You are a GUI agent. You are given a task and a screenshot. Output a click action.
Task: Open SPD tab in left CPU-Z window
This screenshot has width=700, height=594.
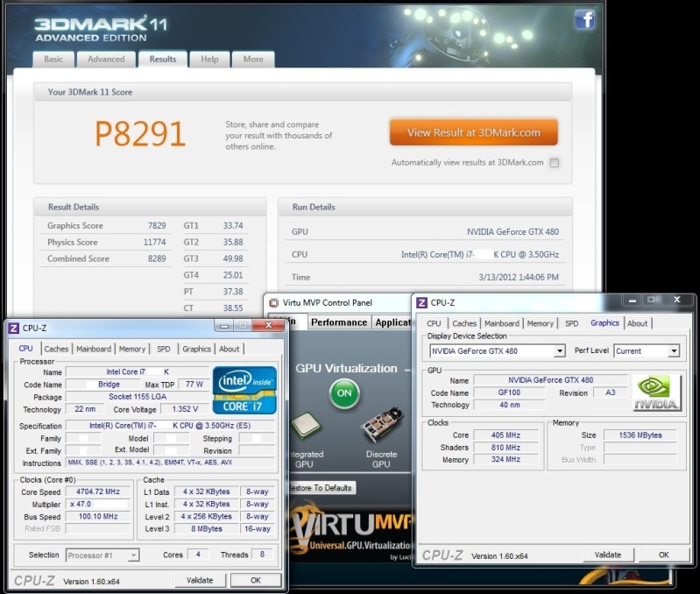164,349
